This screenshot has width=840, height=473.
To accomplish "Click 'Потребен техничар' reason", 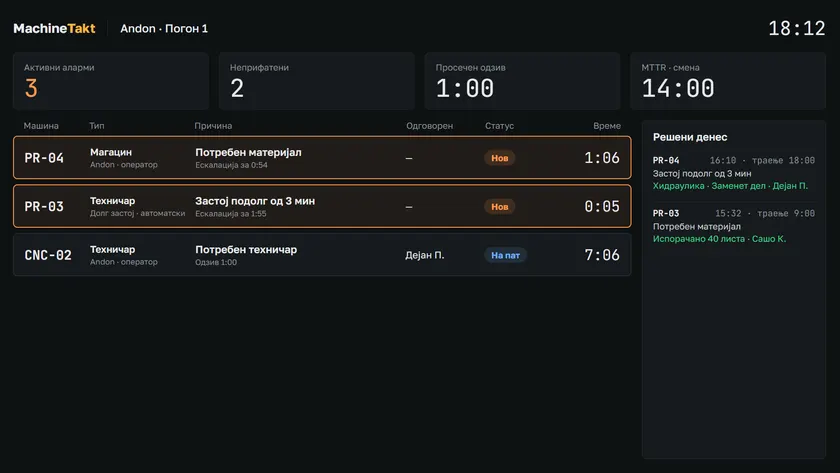I will (246, 250).
